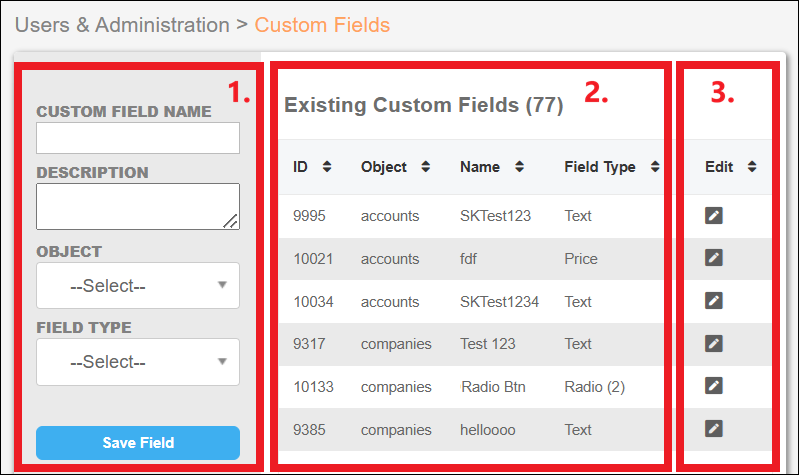Open the Field Type select dropdown
799x475 pixels.
(138, 362)
